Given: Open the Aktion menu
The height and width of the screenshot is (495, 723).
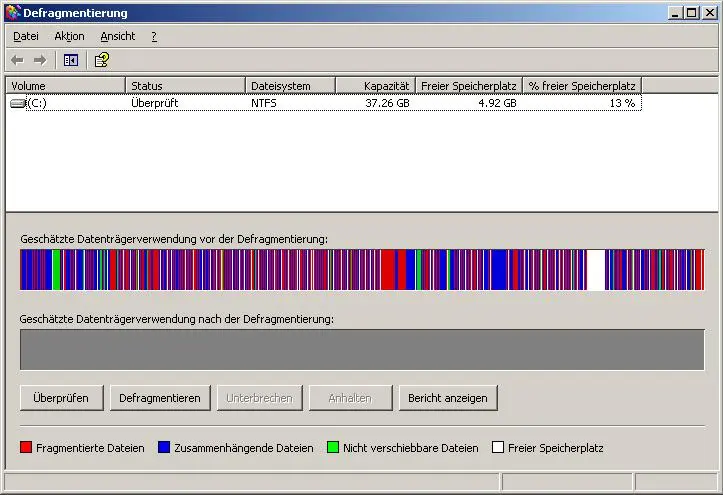Looking at the screenshot, I should pyautogui.click(x=69, y=36).
